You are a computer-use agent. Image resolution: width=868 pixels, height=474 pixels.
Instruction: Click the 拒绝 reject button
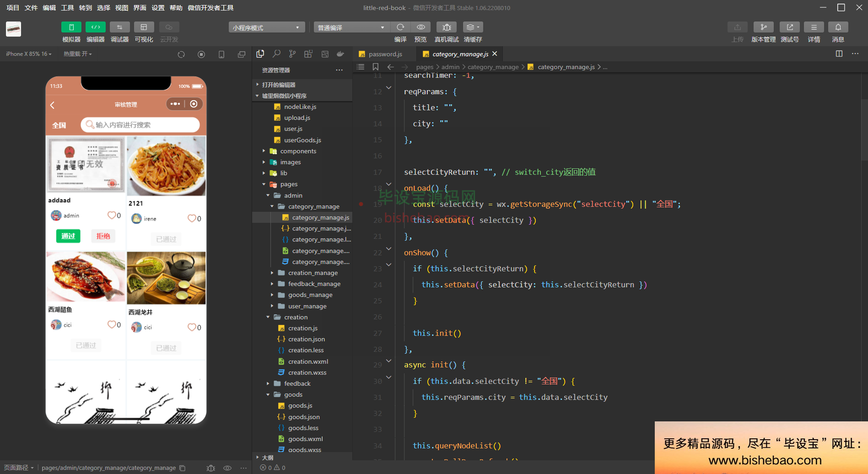click(x=103, y=236)
